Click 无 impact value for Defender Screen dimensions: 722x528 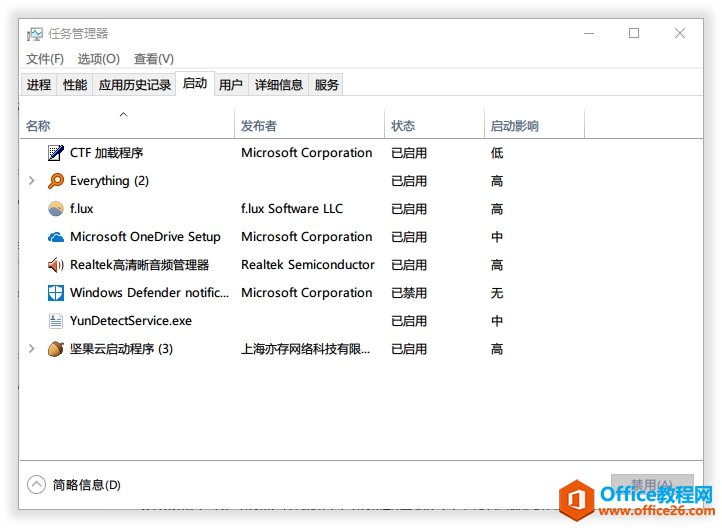(497, 293)
